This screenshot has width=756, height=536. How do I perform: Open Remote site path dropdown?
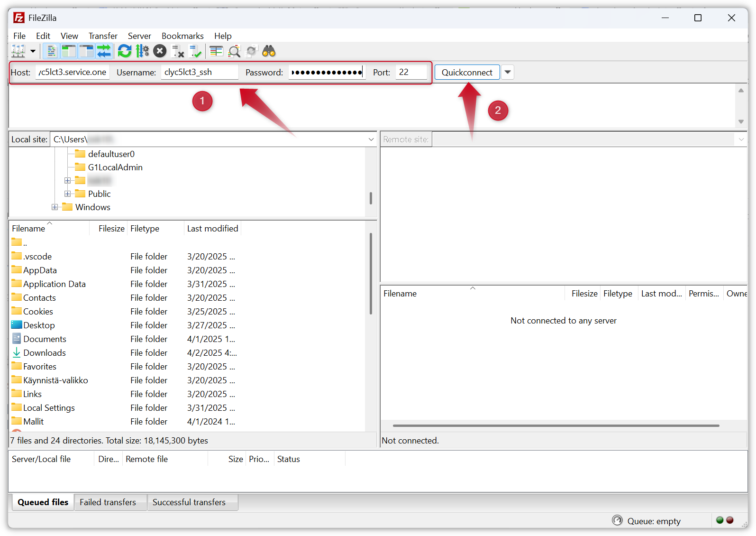tap(741, 139)
